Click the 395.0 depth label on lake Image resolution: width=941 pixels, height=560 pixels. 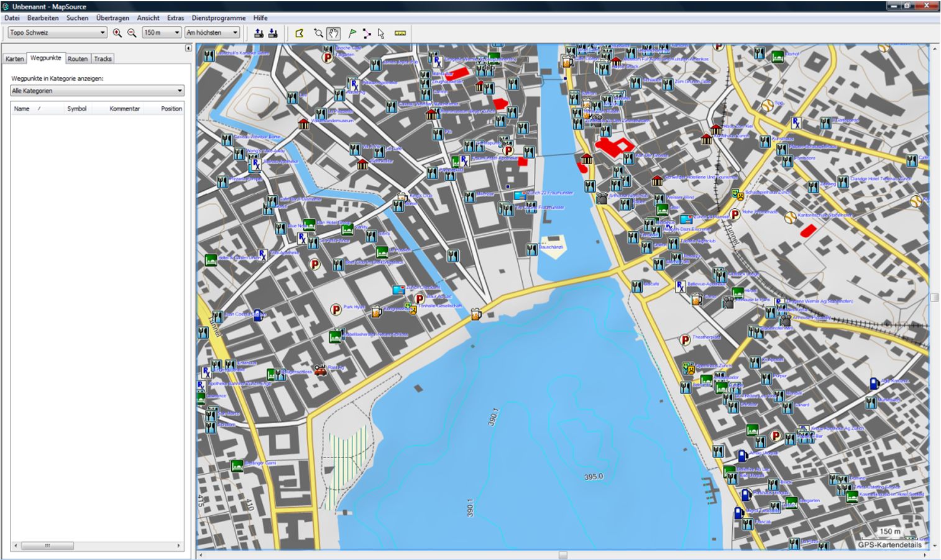[x=594, y=477]
